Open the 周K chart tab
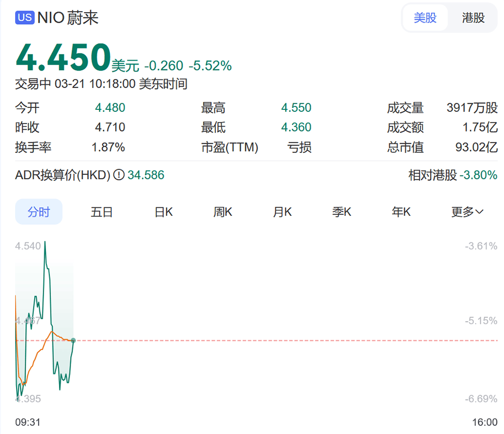The height and width of the screenshot is (434, 504). coord(223,212)
